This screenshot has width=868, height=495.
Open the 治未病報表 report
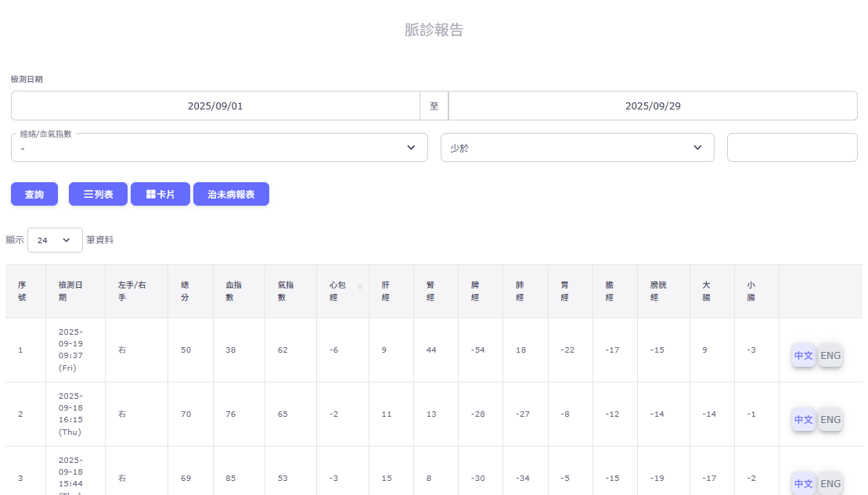tap(231, 194)
